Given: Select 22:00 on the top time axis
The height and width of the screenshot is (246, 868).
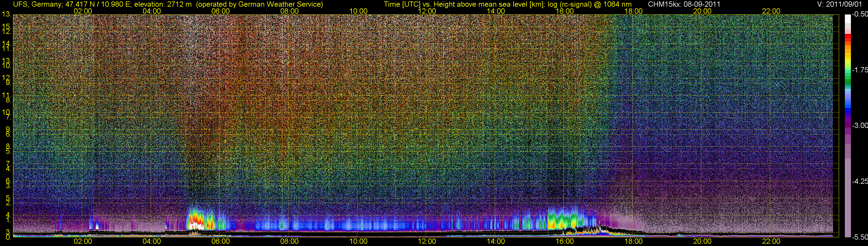Looking at the screenshot, I should click(771, 11).
